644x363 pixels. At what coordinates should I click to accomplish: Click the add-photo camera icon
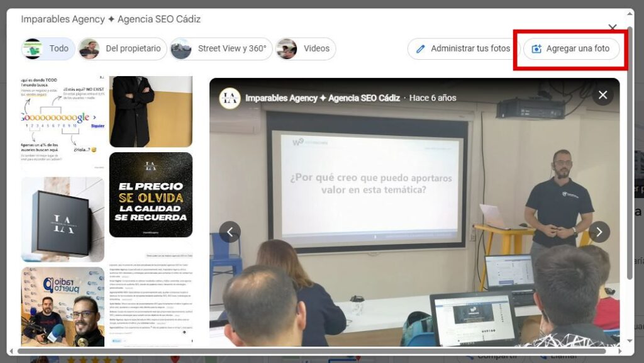(x=536, y=49)
